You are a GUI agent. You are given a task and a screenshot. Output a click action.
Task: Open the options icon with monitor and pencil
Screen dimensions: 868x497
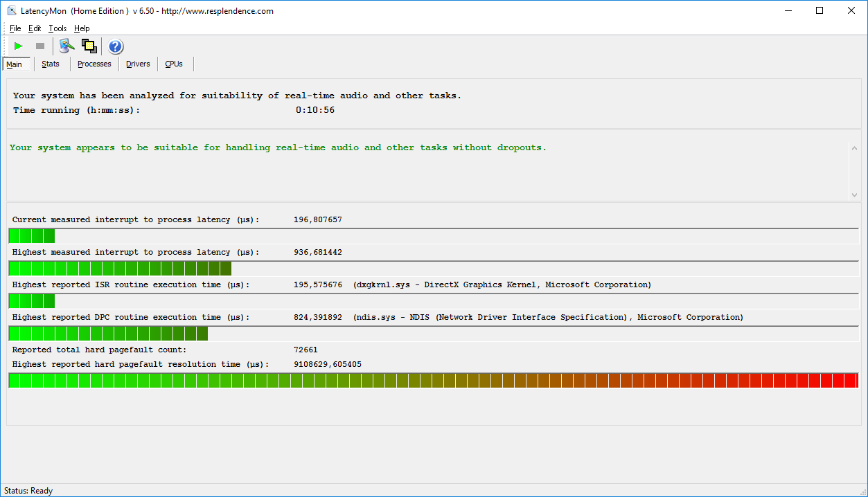(x=67, y=46)
